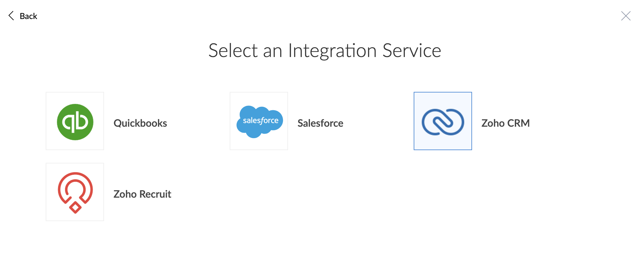Click the Salesforce text label
644x261 pixels.
pos(320,123)
